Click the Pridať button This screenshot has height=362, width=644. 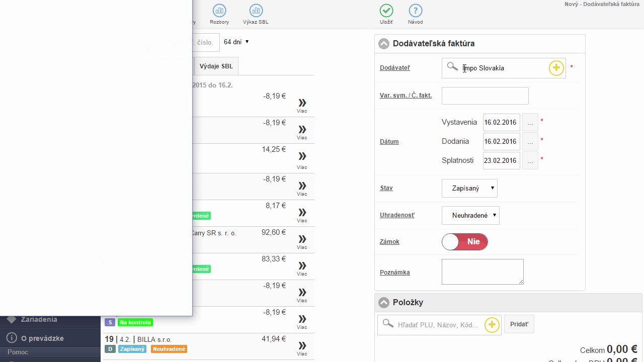(519, 324)
